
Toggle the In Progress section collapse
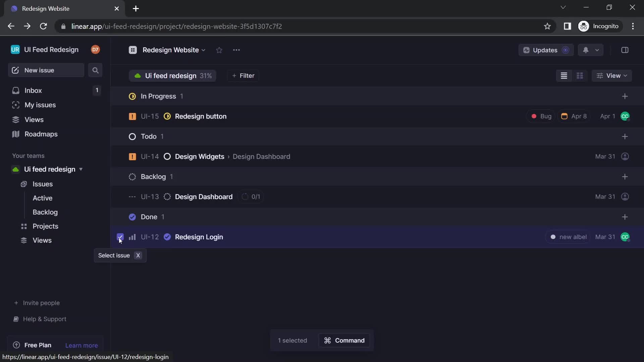pyautogui.click(x=158, y=96)
